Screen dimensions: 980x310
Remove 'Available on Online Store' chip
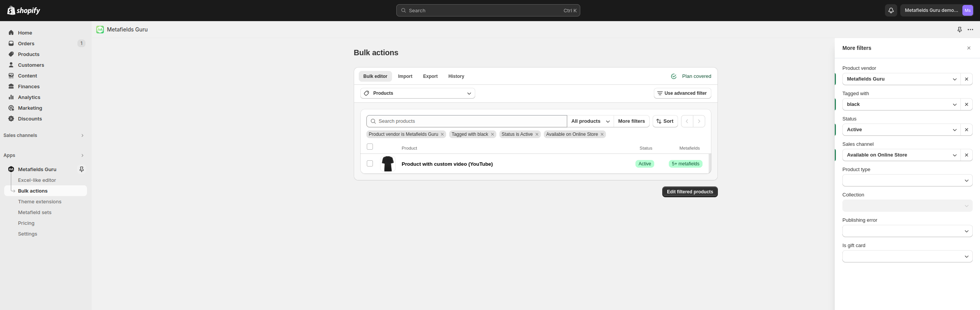[602, 134]
